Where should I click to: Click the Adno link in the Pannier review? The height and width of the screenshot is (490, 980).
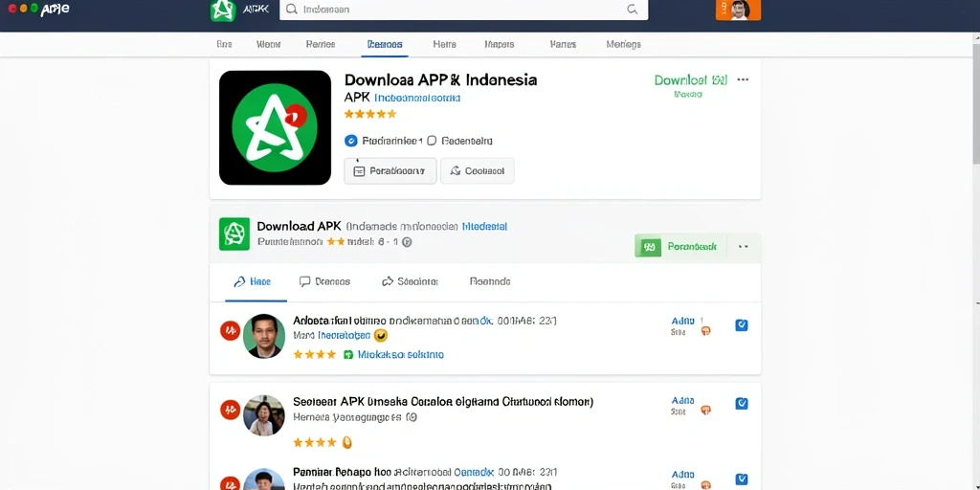pyautogui.click(x=683, y=475)
